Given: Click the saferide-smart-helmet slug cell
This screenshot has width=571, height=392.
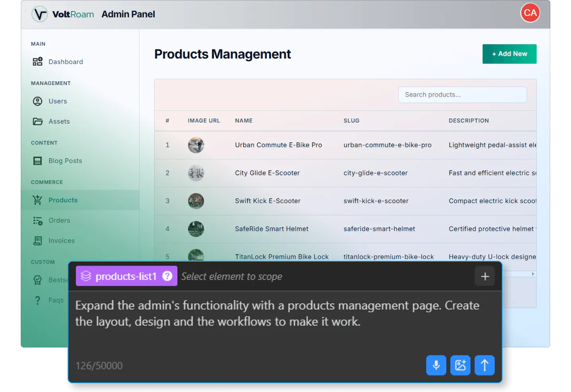Looking at the screenshot, I should click(x=379, y=229).
